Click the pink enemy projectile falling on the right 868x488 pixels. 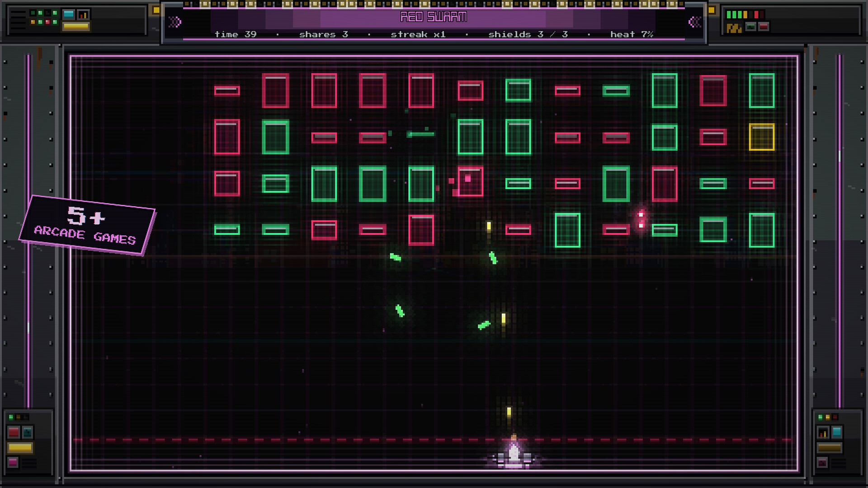point(641,220)
